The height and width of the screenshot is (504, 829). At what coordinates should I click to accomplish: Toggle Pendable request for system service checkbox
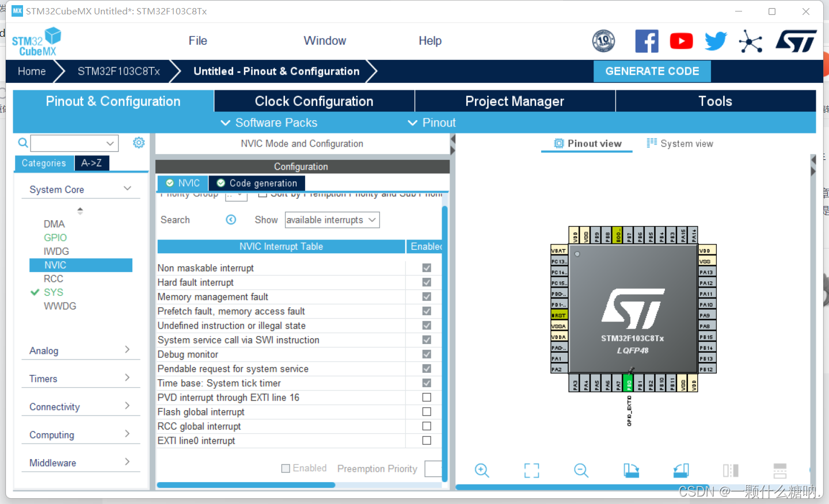427,368
